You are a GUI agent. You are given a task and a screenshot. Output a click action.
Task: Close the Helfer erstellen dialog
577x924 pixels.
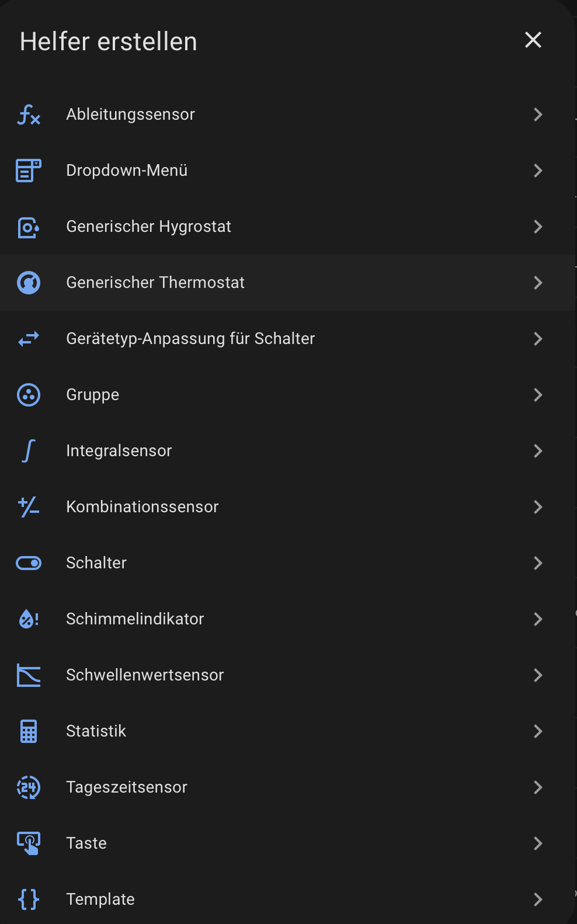pyautogui.click(x=533, y=40)
